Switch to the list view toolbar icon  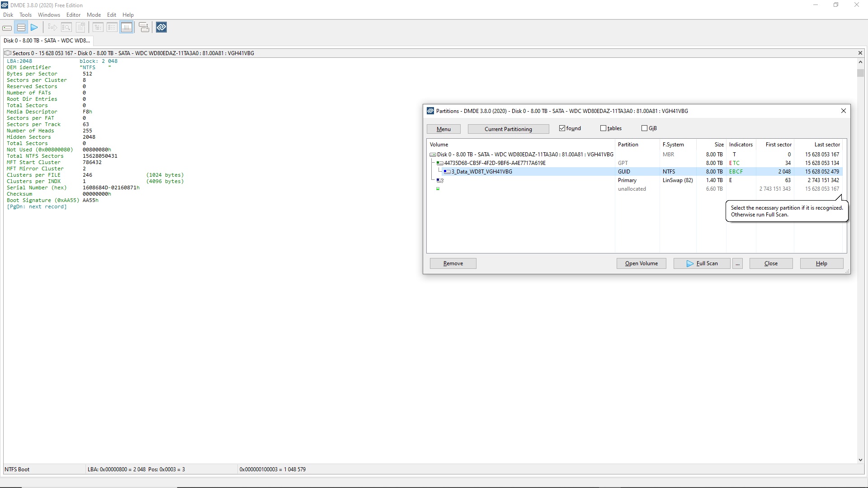[x=112, y=28]
